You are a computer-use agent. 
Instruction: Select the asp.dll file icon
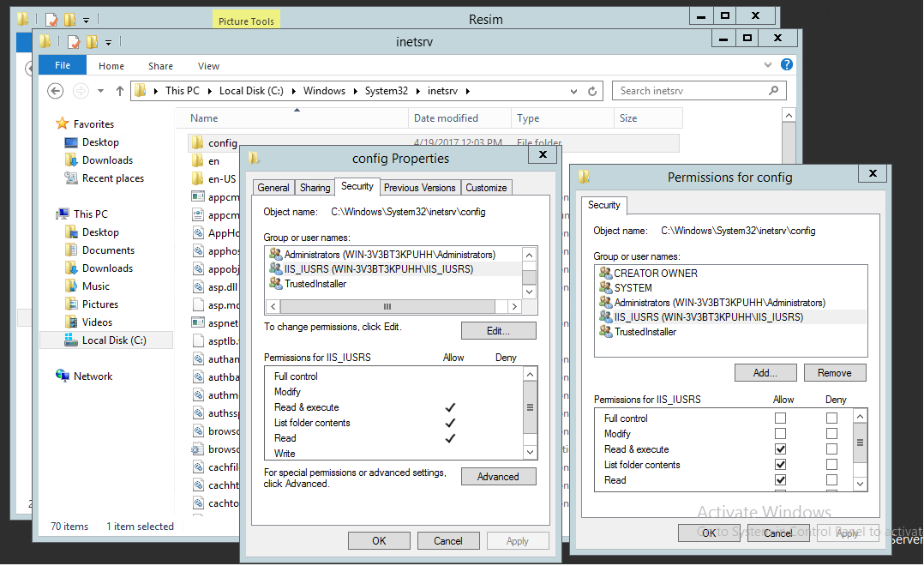[198, 287]
